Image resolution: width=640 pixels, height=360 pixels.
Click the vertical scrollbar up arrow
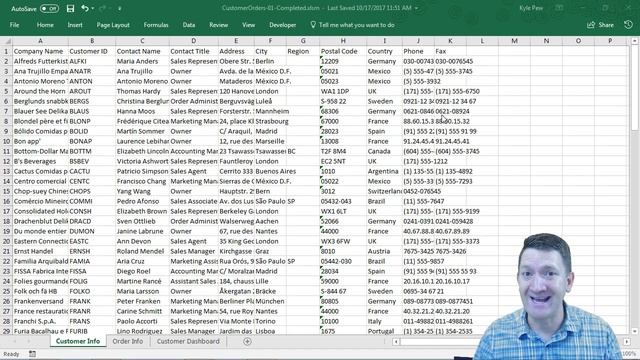click(x=634, y=41)
